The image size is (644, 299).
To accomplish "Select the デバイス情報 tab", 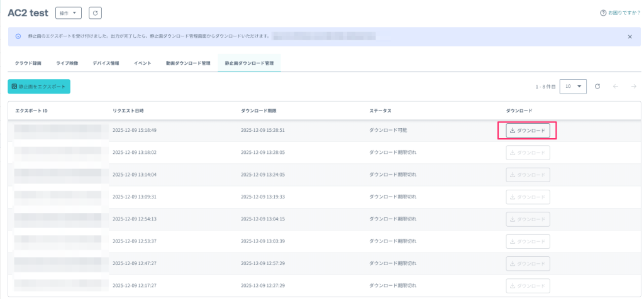I will click(x=106, y=63).
